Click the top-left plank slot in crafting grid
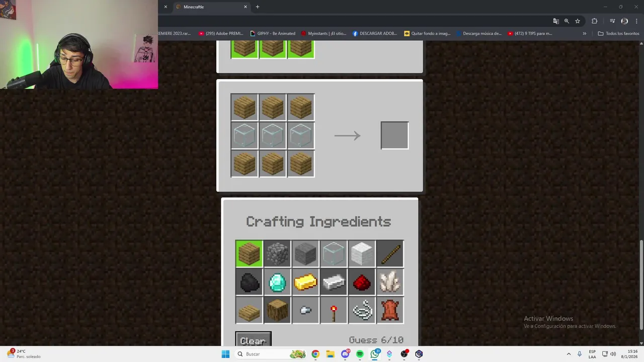644x362 pixels. click(x=245, y=107)
